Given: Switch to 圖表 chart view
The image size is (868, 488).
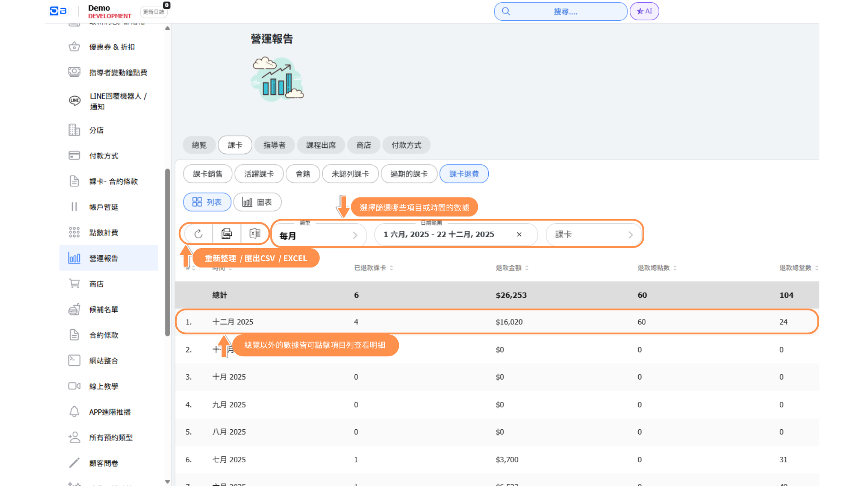Looking at the screenshot, I should click(x=257, y=202).
